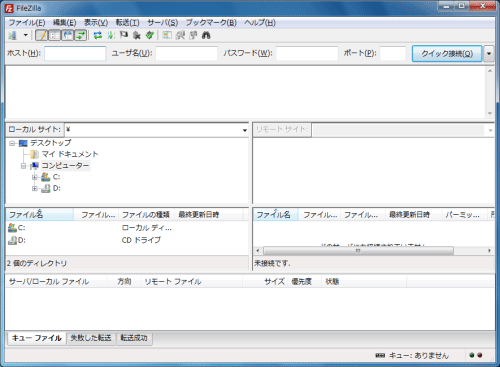The height and width of the screenshot is (367, 500).
Task: Open the ローカル サイト path dropdown
Action: point(245,130)
